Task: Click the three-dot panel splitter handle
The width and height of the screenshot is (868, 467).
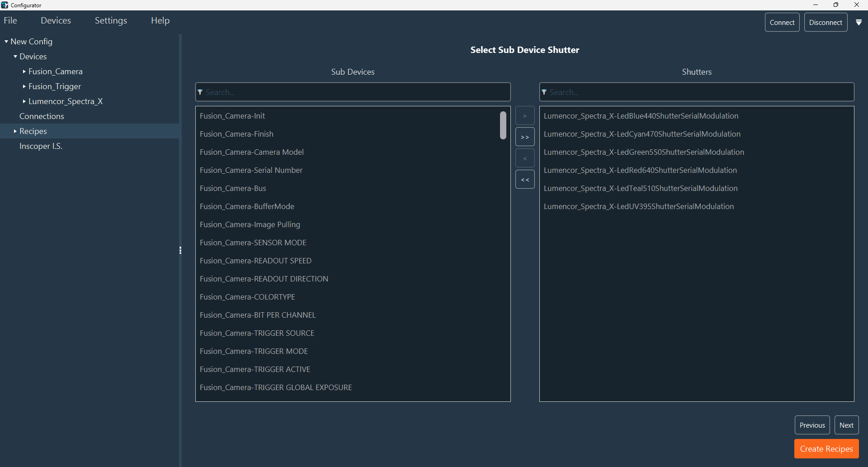Action: (180, 250)
